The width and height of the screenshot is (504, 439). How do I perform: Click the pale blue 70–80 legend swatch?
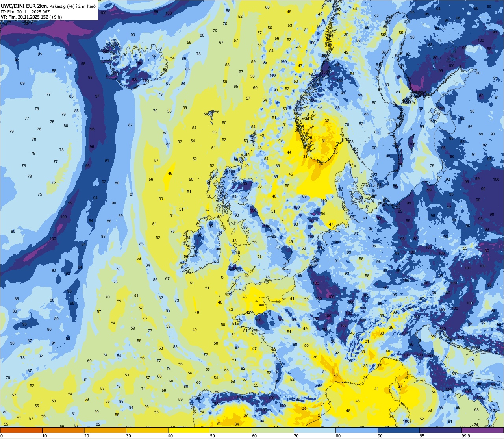click(315, 430)
